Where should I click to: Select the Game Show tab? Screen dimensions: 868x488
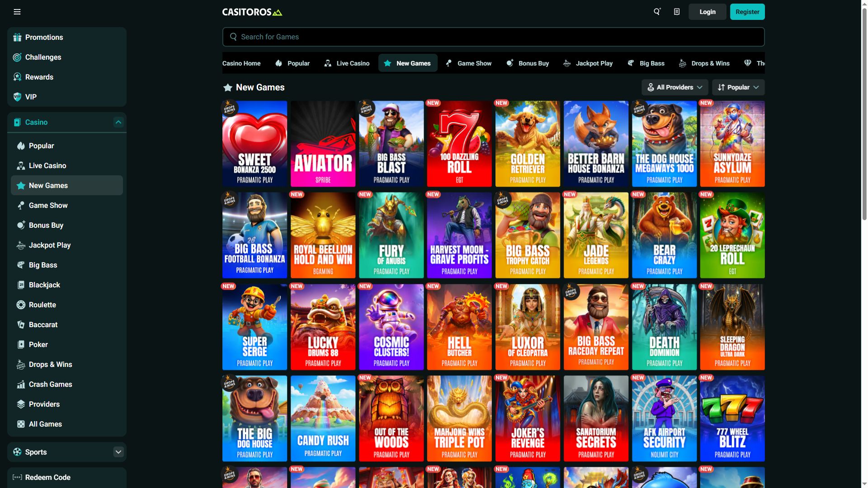(x=468, y=63)
